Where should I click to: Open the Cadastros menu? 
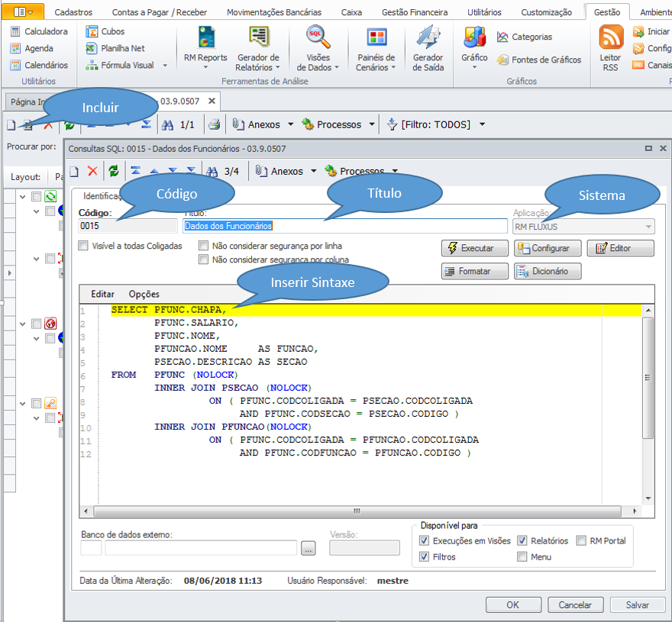coord(73,12)
